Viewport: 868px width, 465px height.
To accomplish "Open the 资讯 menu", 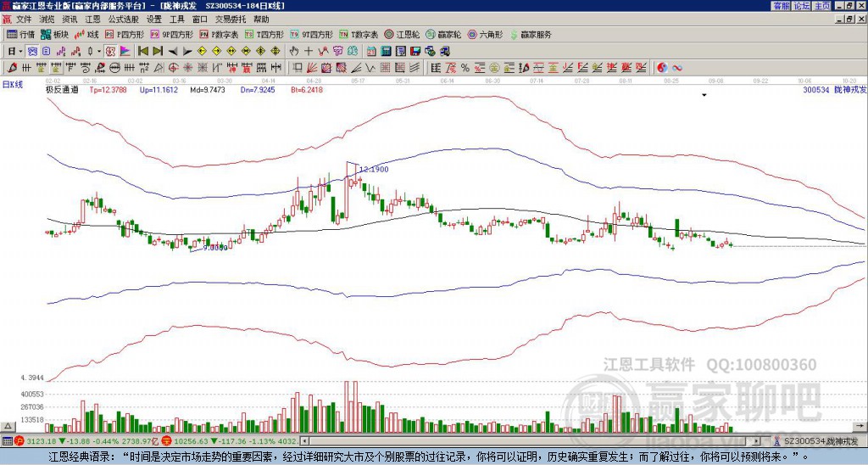I will [x=70, y=20].
